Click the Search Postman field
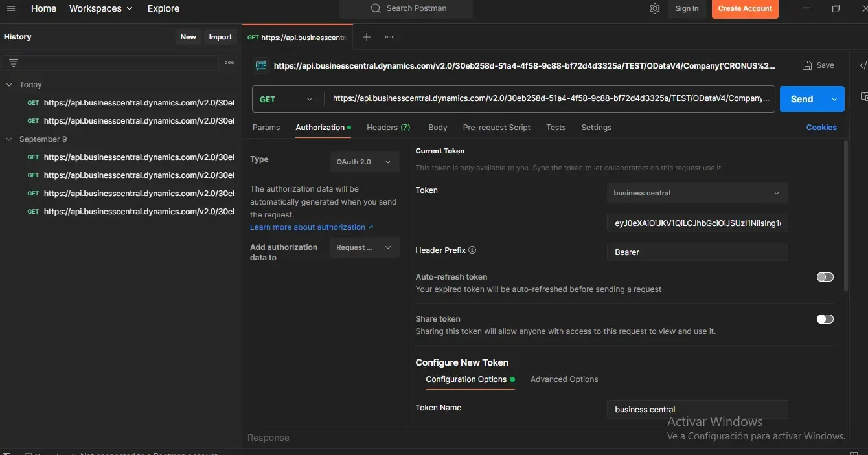 coord(416,8)
